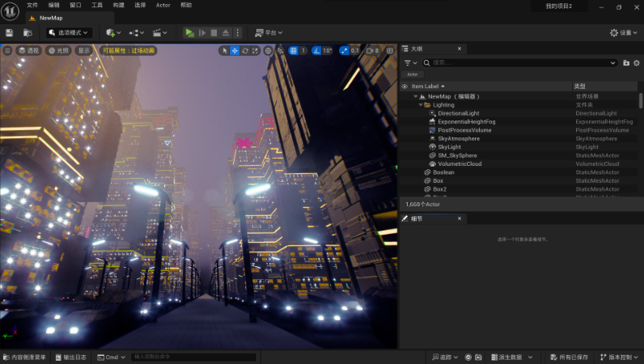The image size is (644, 364).
Task: Open the Actor menu
Action: point(163,6)
